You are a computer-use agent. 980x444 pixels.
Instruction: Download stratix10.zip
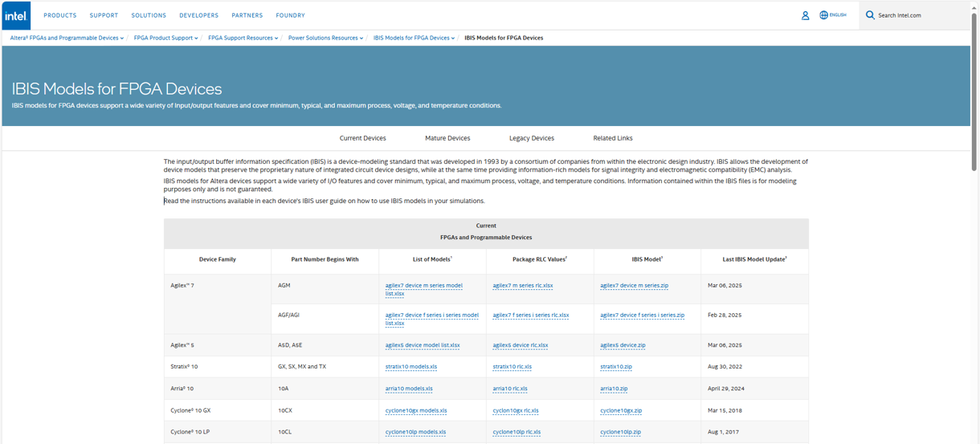click(616, 367)
